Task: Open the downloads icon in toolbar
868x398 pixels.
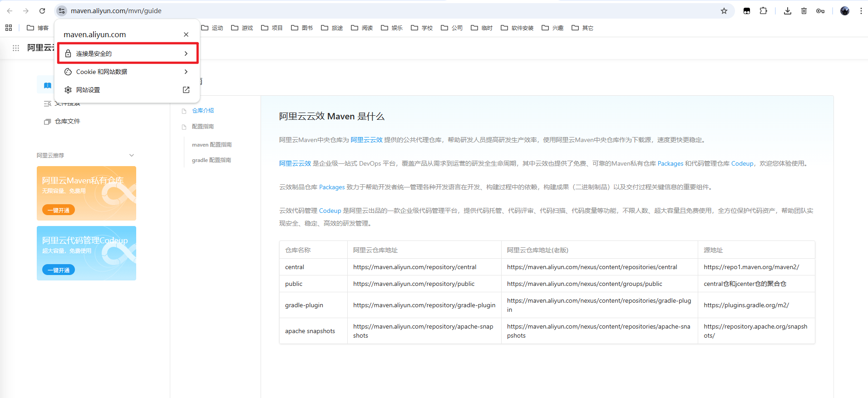Action: [x=788, y=11]
